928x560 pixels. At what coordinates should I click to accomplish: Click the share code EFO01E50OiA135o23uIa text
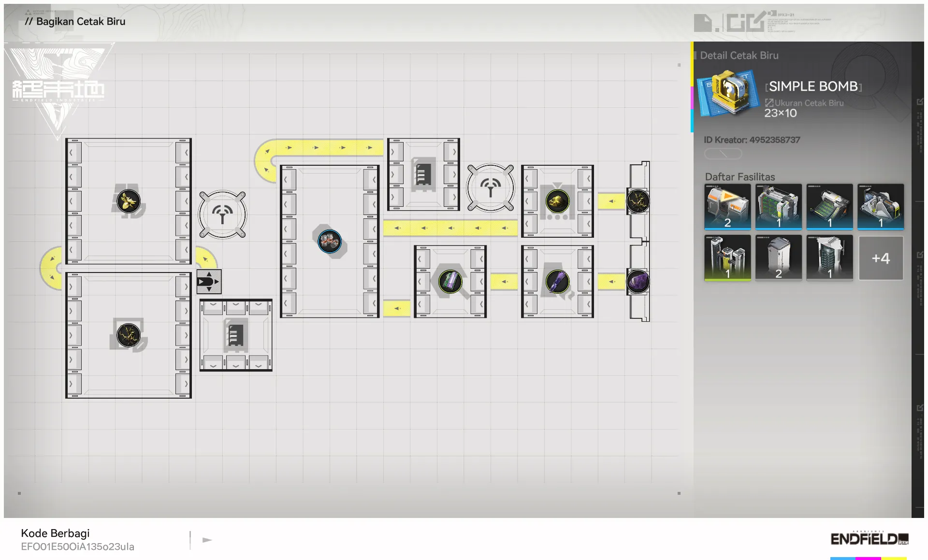click(x=77, y=546)
